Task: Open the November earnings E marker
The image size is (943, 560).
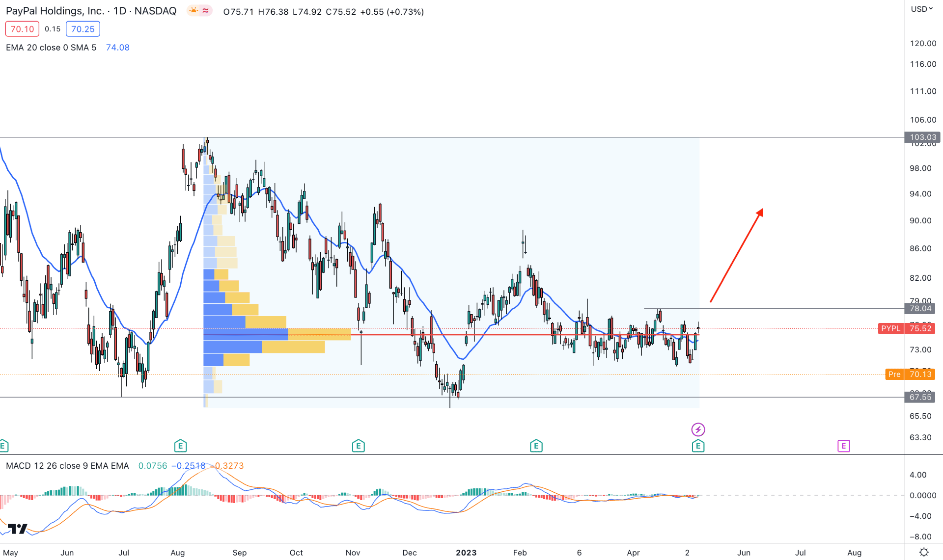Action: (358, 446)
